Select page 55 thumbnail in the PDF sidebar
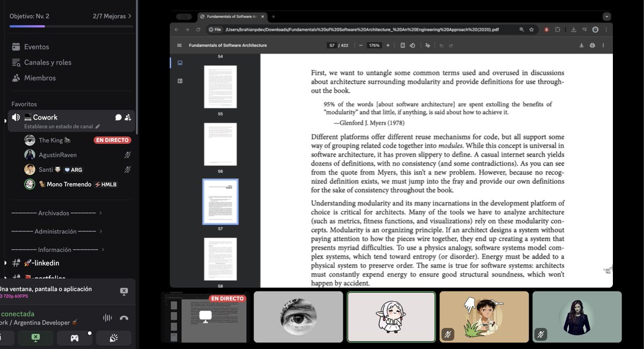 tap(220, 87)
